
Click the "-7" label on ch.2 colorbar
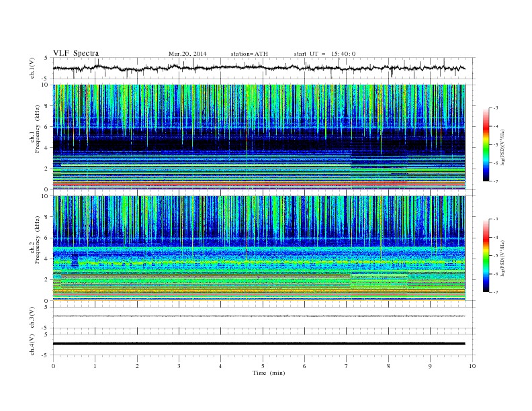[x=495, y=292]
